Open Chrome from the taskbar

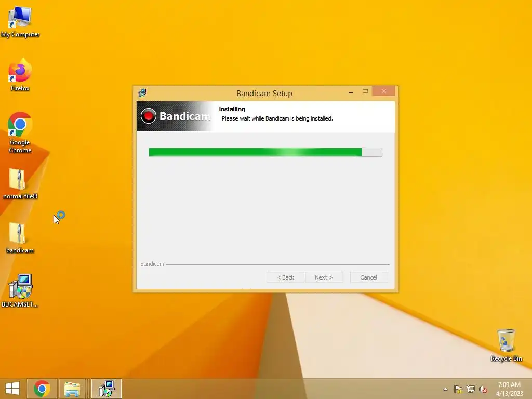click(x=42, y=389)
